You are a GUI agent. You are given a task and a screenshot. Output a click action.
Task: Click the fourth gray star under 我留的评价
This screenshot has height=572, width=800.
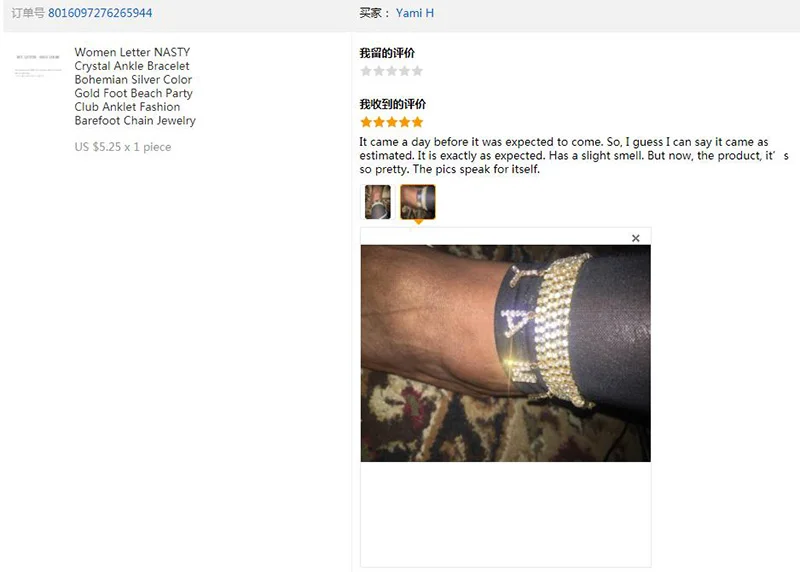(x=405, y=71)
